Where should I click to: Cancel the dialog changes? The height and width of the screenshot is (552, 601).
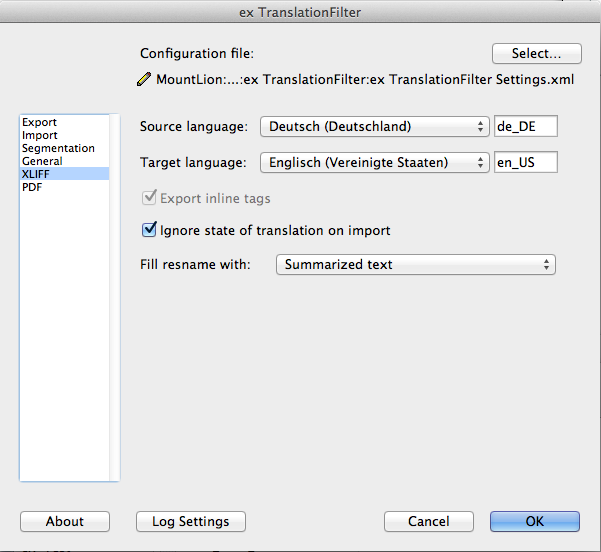(x=429, y=521)
